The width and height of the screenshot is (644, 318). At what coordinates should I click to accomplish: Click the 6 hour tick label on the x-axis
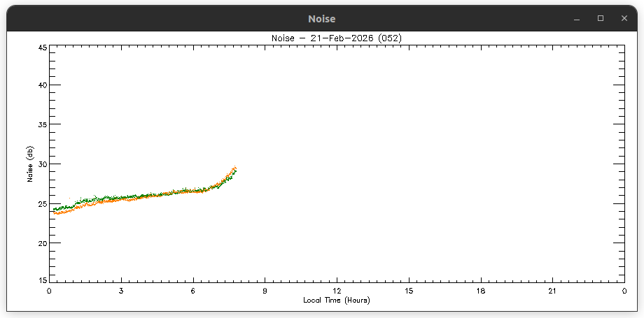[193, 290]
